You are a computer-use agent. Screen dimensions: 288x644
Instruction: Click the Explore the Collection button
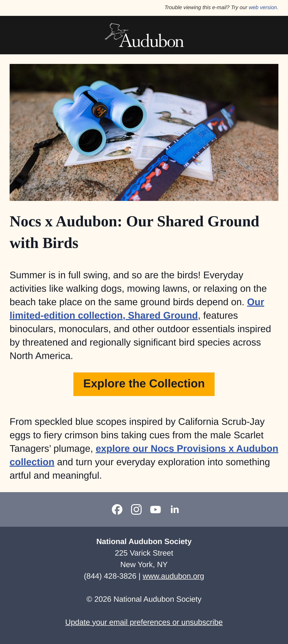144,384
